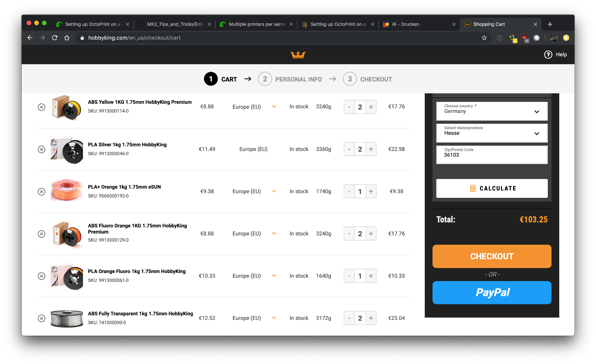Remove ABS Fluoro Orange item from cart
This screenshot has height=364, width=596.
[41, 234]
